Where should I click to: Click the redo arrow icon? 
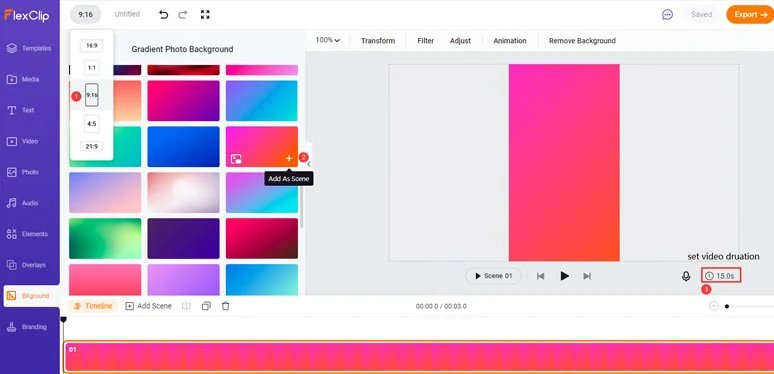(x=183, y=15)
